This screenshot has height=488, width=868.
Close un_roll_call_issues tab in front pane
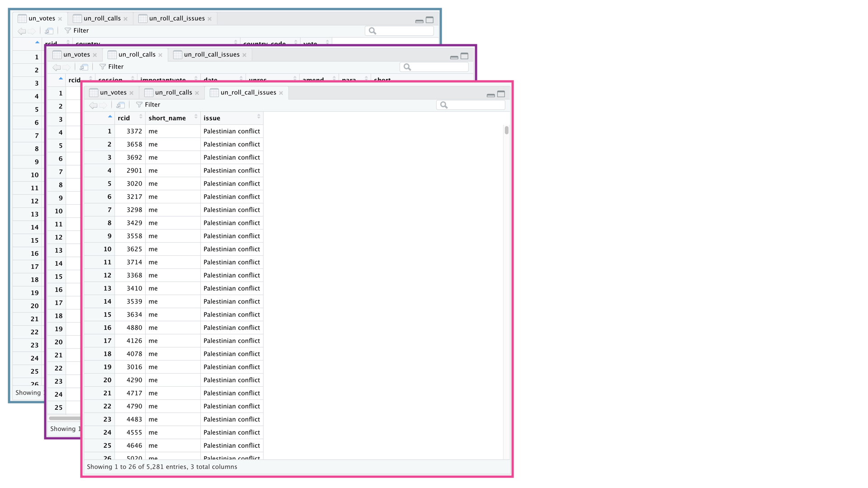coord(281,93)
